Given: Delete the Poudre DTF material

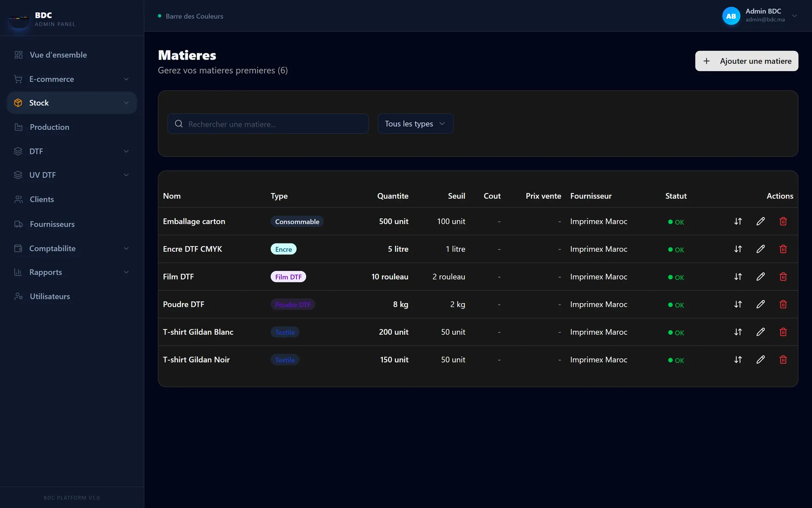Looking at the screenshot, I should click(x=783, y=304).
